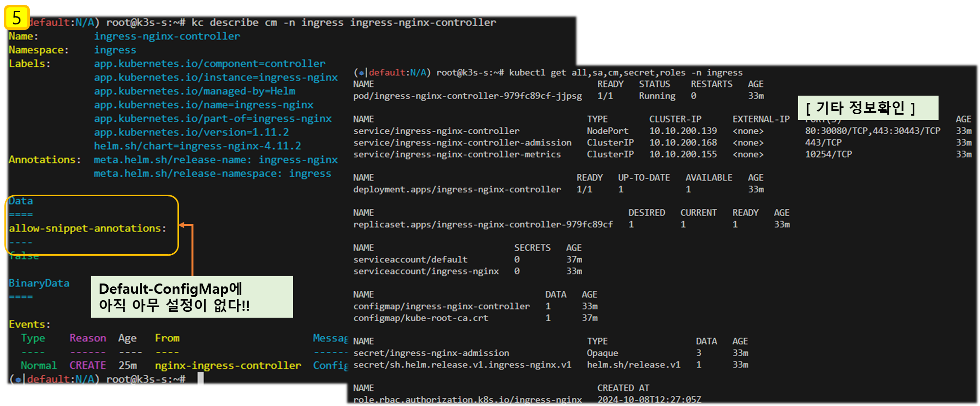980x406 pixels.
Task: Click the pod STATUS 'Running'
Action: coord(657,96)
